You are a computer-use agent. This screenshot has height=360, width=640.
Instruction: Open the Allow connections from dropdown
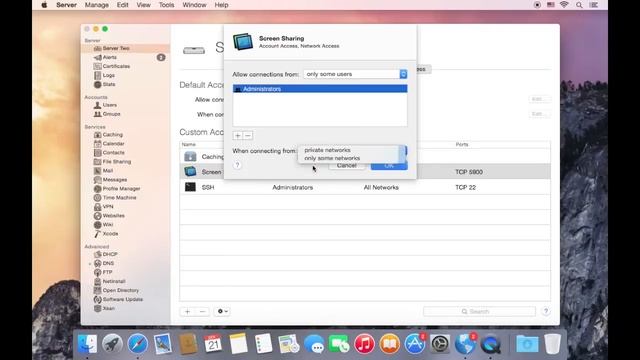pos(355,74)
